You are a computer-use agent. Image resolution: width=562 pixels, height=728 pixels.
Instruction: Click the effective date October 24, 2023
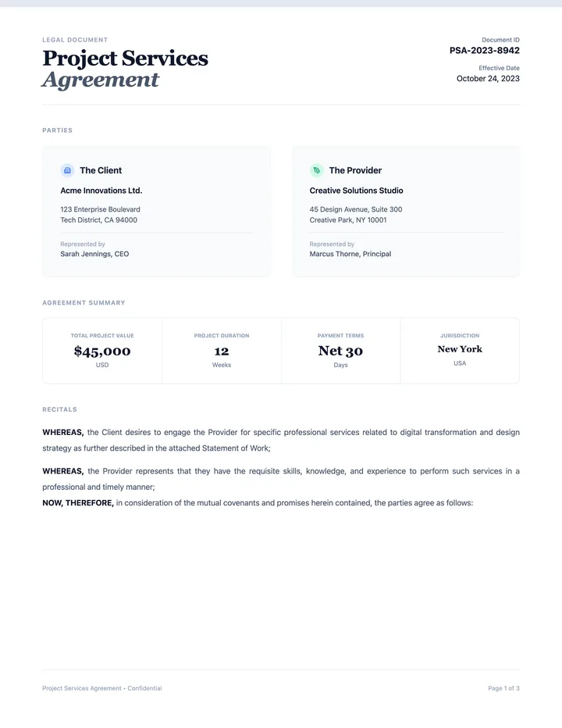click(488, 78)
